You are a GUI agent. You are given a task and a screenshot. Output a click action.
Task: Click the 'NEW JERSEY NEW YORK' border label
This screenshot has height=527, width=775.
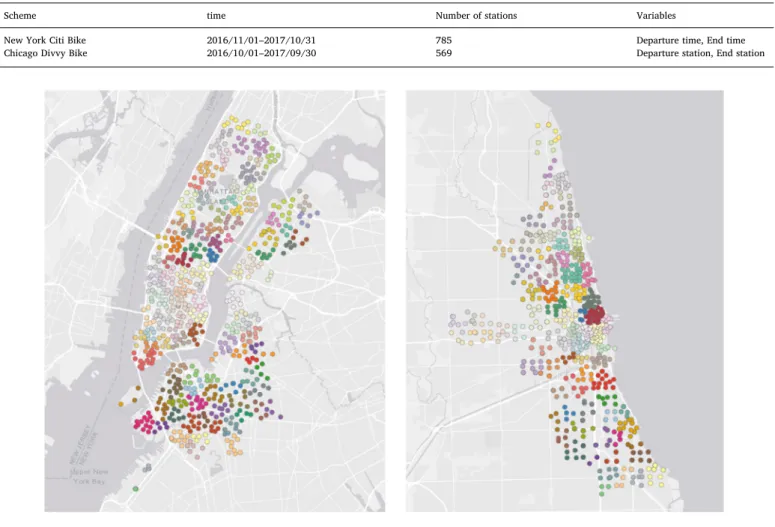pyautogui.click(x=84, y=444)
